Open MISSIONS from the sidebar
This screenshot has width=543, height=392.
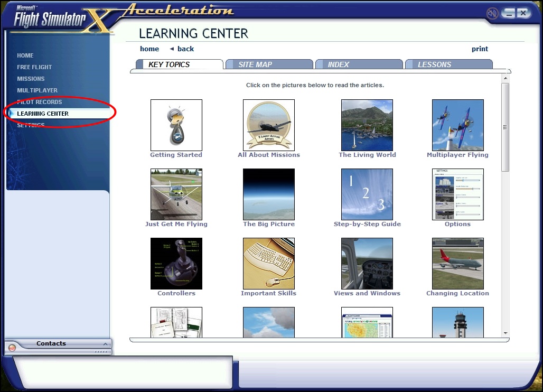pyautogui.click(x=31, y=79)
